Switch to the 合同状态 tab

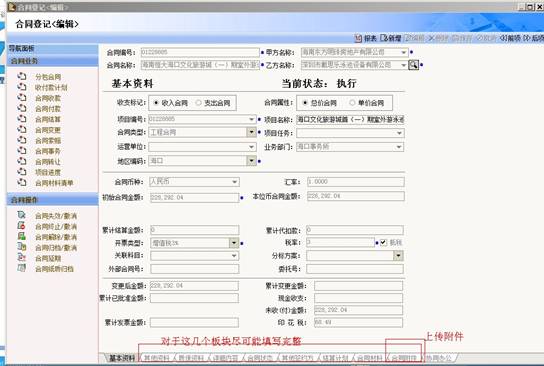coord(260,358)
